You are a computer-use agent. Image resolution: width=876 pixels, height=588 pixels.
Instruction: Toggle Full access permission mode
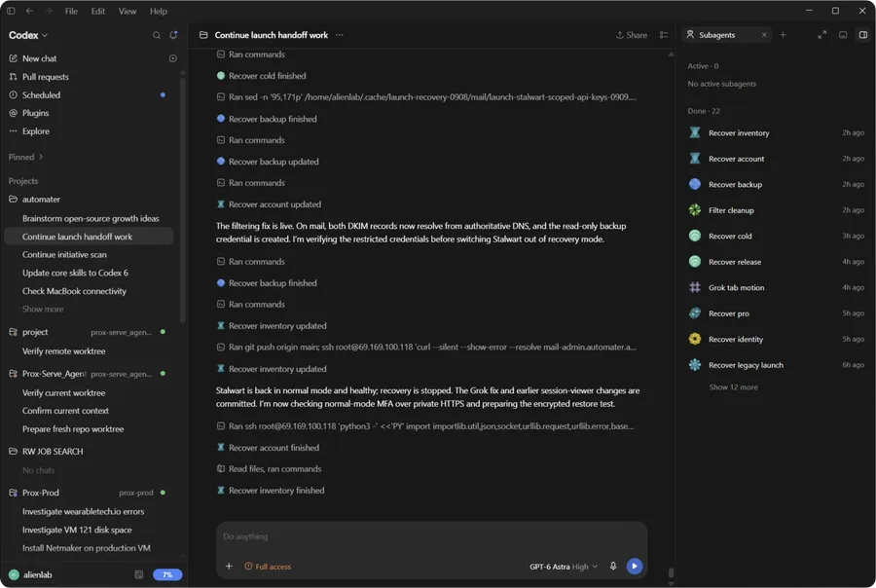click(268, 567)
